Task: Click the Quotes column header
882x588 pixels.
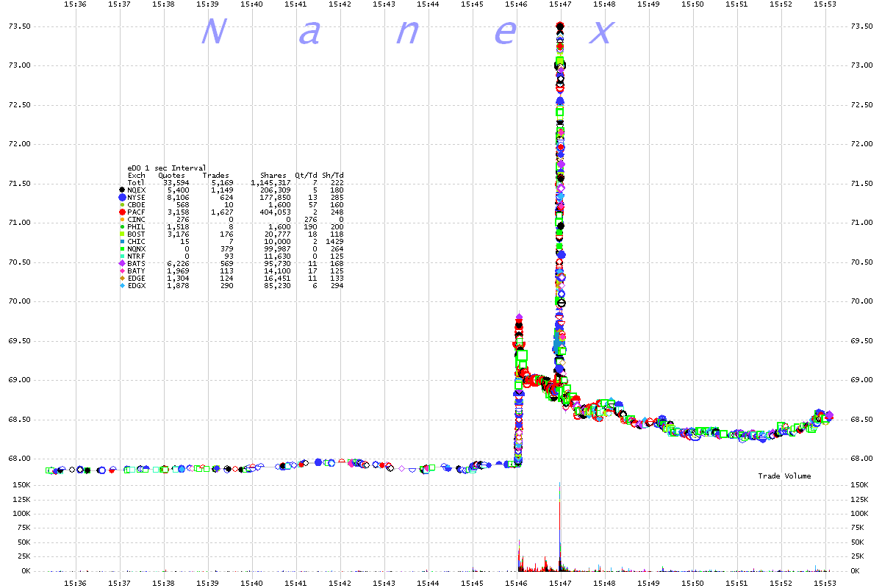Action: tap(171, 175)
